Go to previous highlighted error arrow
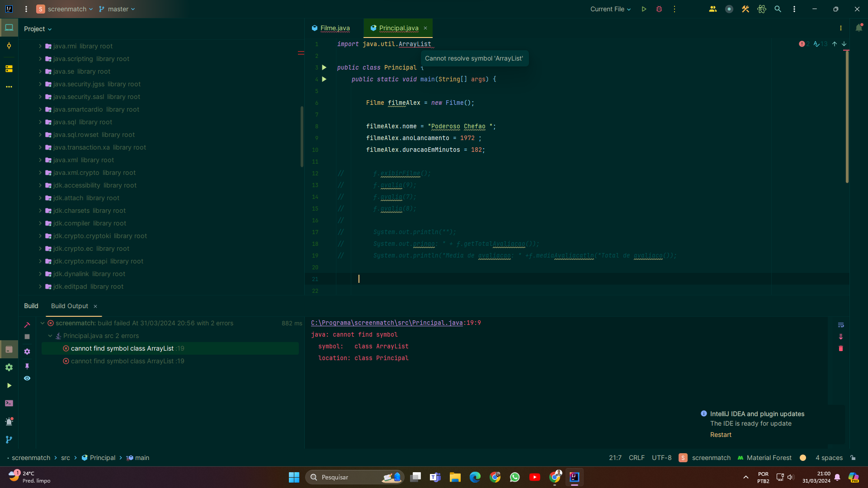The width and height of the screenshot is (868, 488). [x=835, y=44]
